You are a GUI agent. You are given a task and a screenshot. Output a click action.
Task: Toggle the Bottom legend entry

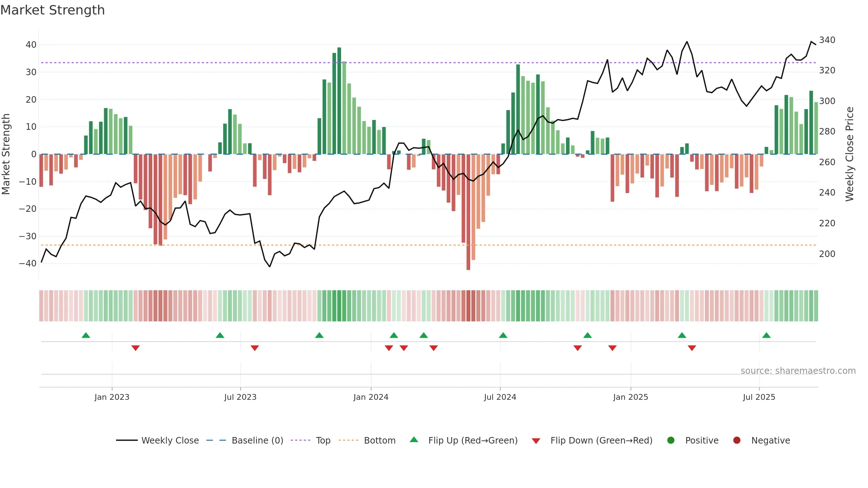click(367, 440)
